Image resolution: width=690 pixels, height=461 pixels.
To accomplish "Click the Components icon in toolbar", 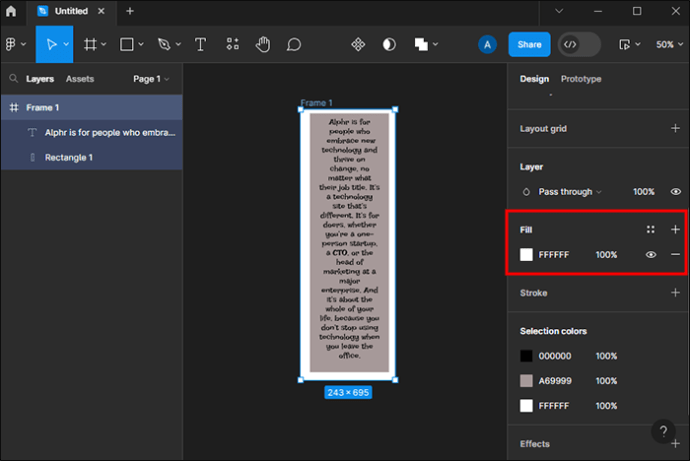I will click(x=358, y=45).
